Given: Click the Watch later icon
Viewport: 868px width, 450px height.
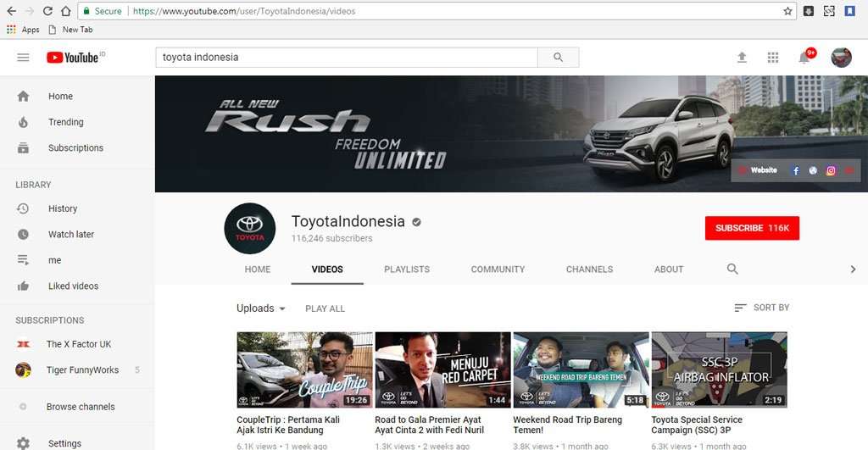Looking at the screenshot, I should point(23,234).
